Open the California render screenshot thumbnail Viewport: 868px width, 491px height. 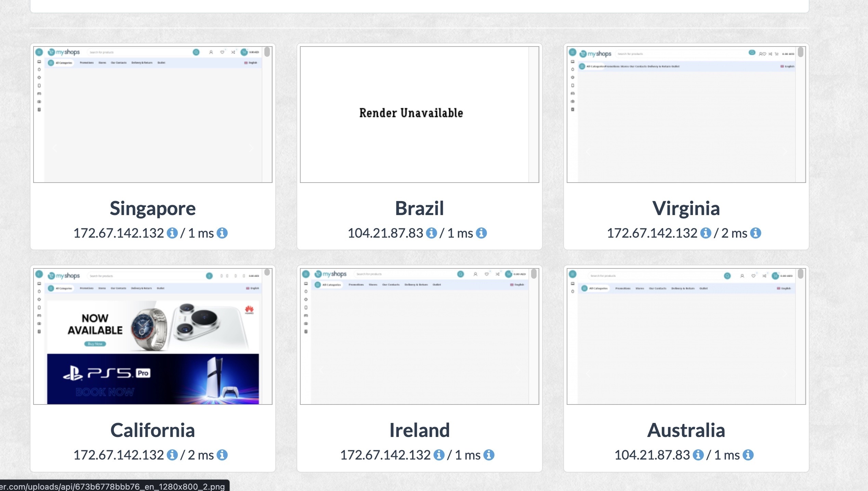(x=153, y=336)
